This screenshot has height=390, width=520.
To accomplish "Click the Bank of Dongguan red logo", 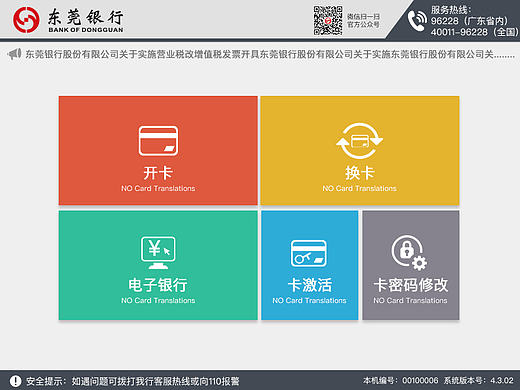I will 26,20.
